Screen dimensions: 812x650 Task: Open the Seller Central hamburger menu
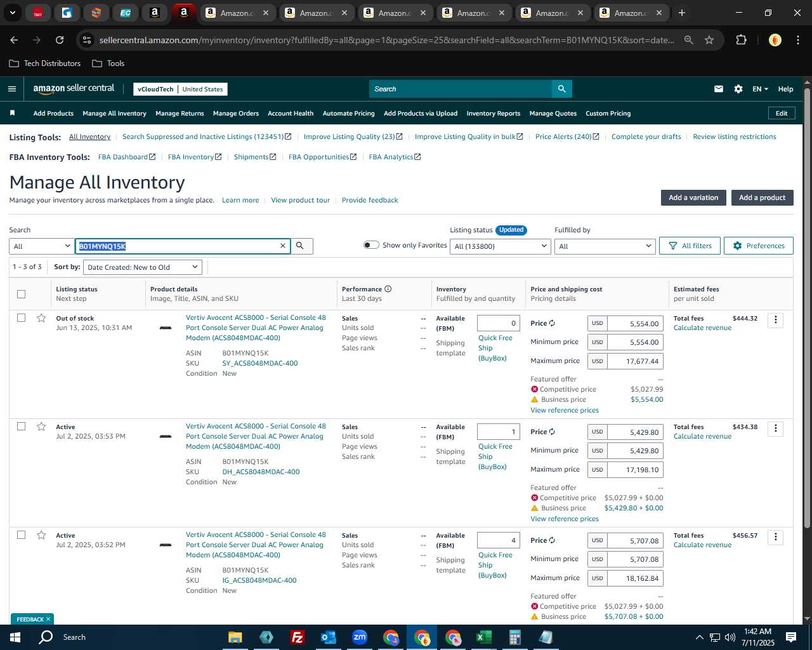coord(12,89)
